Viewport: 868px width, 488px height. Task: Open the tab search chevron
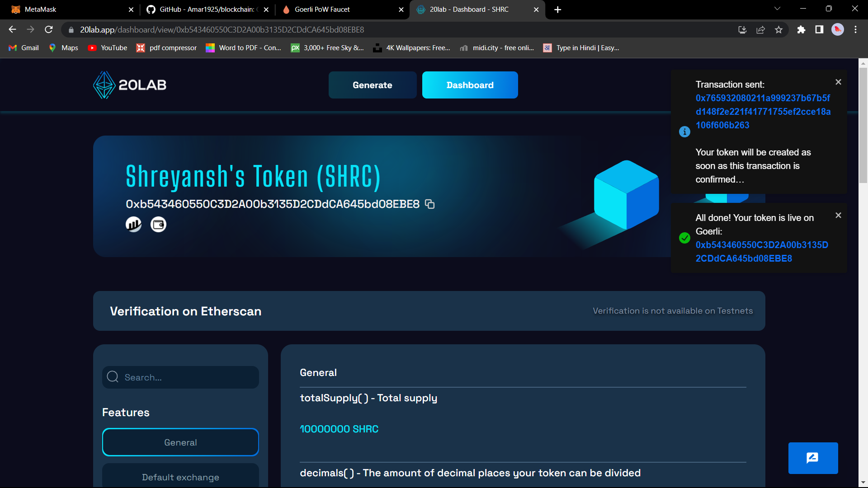[x=777, y=8]
